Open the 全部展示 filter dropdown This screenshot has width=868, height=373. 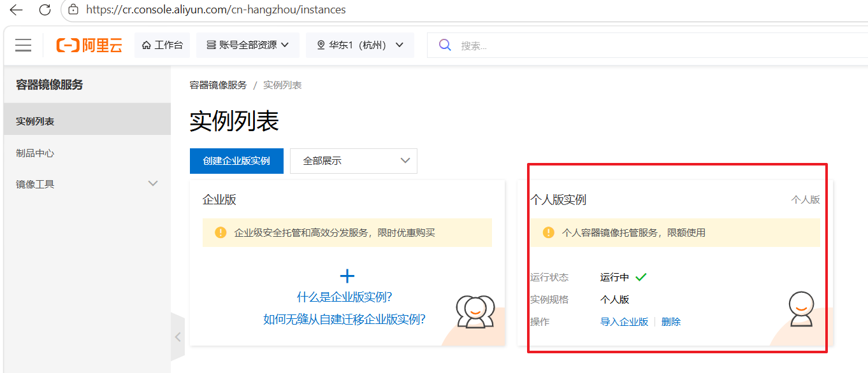(354, 161)
